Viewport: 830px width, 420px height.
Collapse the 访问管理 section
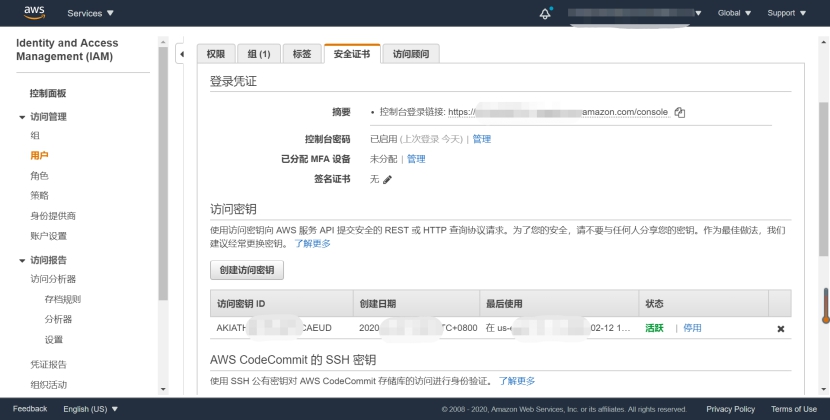22,117
